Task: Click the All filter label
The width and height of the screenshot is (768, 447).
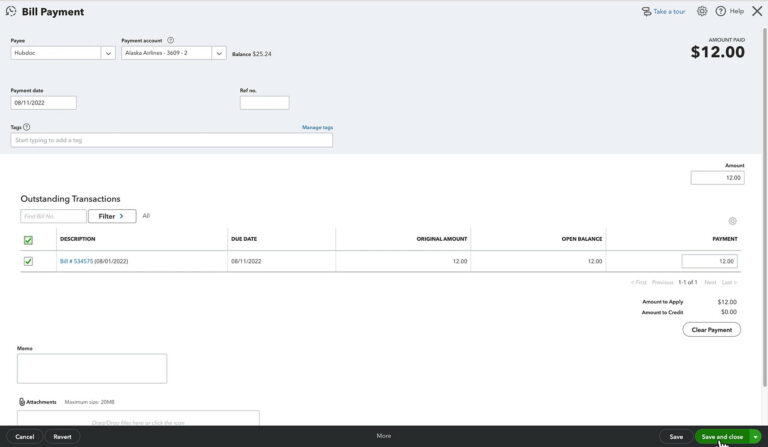Action: point(146,216)
